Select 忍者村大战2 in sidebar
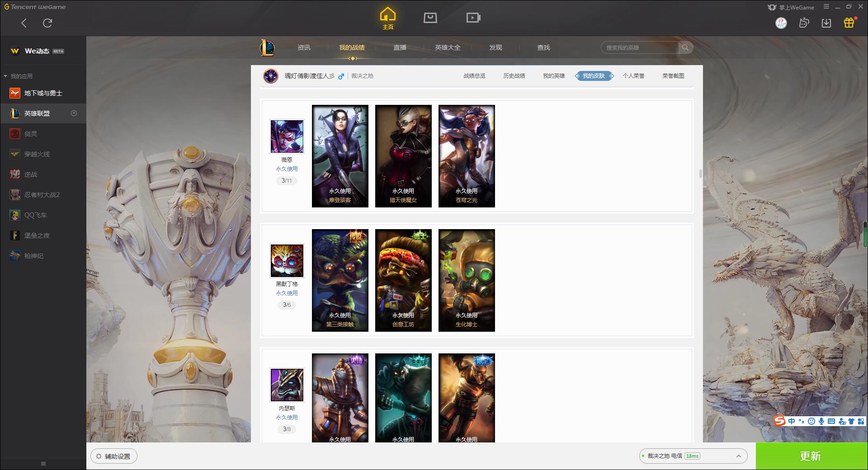The width and height of the screenshot is (868, 470). 43,195
